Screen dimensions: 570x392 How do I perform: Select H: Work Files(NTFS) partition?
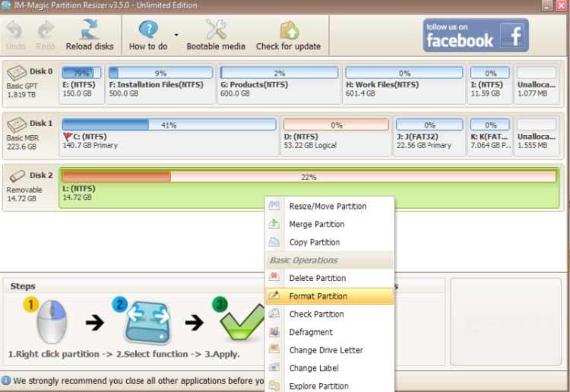coord(404,84)
